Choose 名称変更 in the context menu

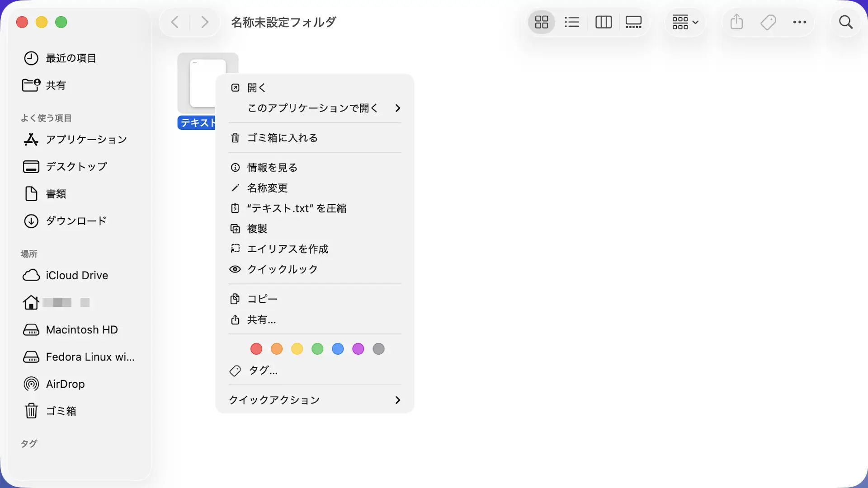click(x=267, y=188)
